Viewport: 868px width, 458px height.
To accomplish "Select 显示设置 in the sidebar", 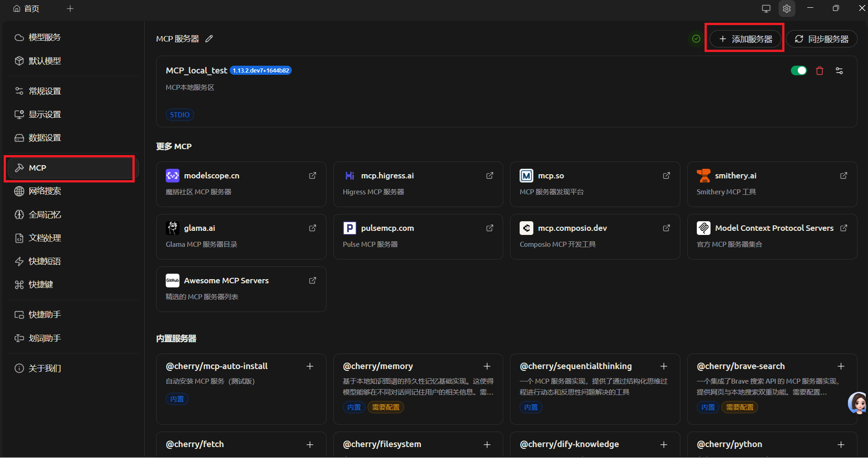I will click(x=73, y=114).
